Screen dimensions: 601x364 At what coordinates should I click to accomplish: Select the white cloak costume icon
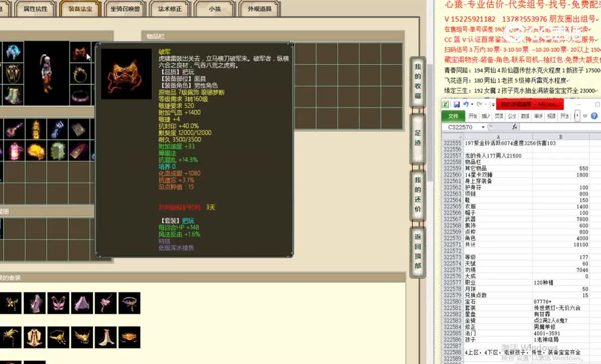[x=106, y=337]
